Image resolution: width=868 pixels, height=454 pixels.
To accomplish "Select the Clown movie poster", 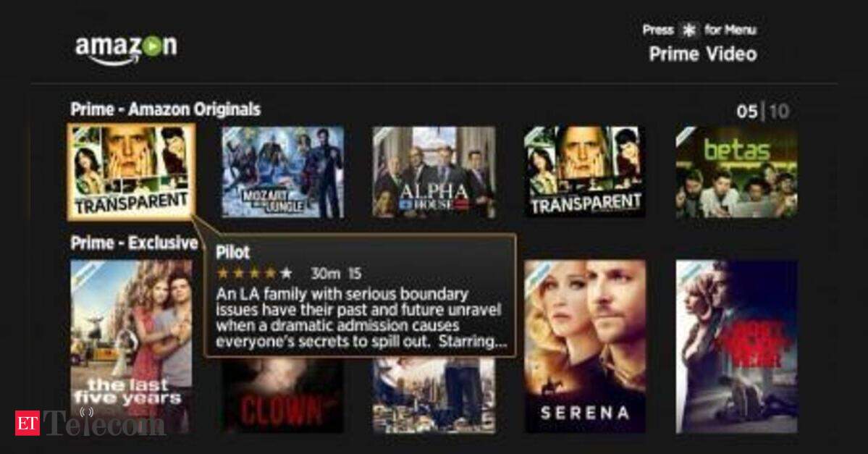I will click(283, 395).
